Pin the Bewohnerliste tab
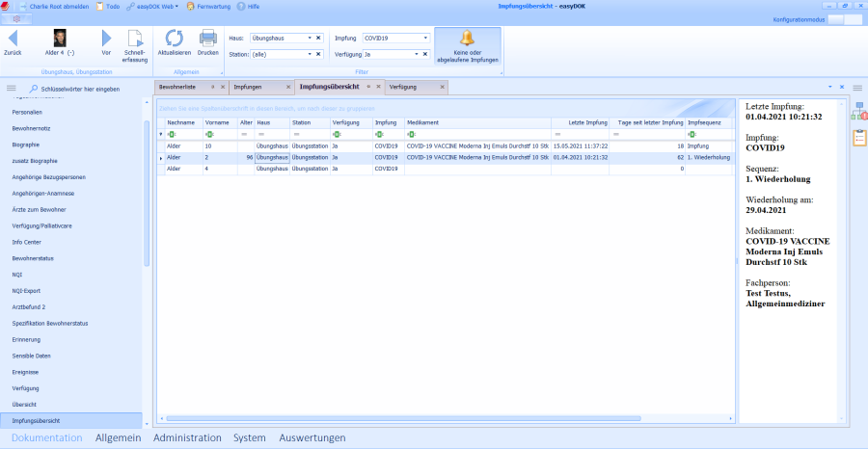 click(x=212, y=87)
